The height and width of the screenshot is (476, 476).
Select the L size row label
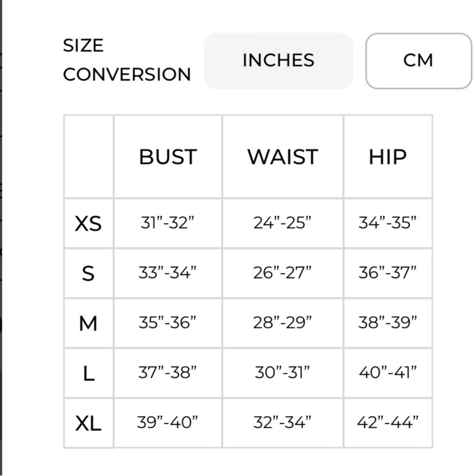(89, 373)
